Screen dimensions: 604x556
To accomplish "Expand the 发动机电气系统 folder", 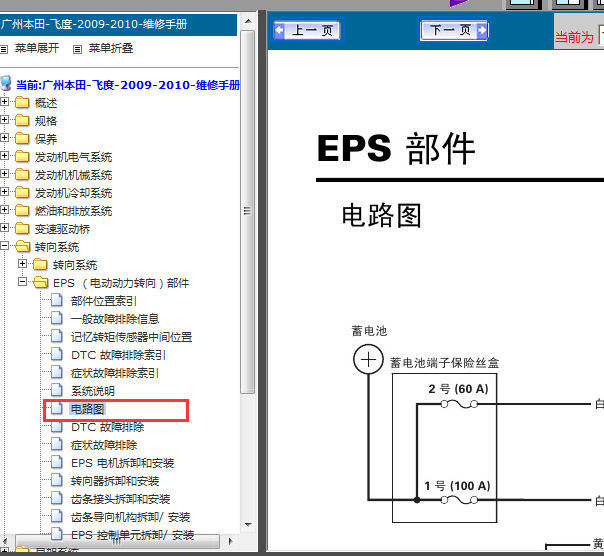I will (4, 156).
